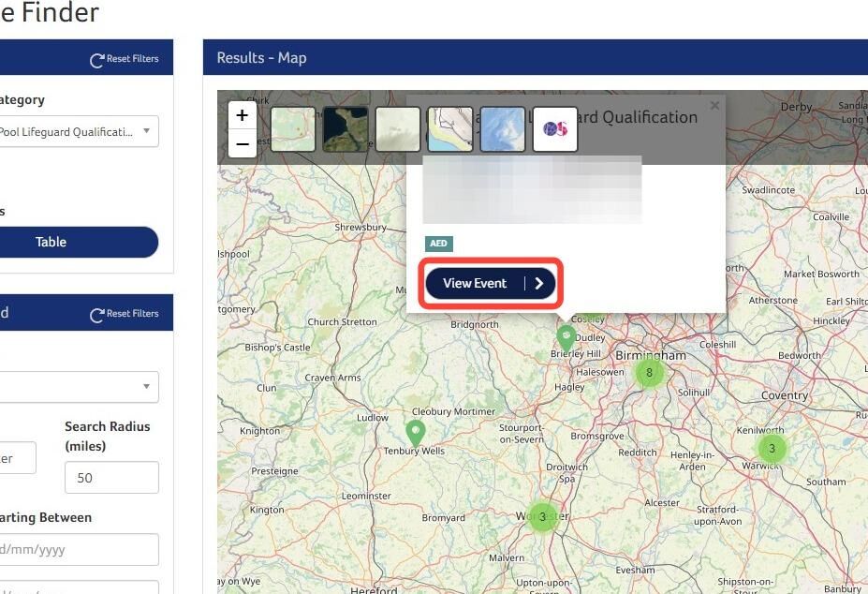
Task: Click the Church Stretton label on the map
Action: 342,322
